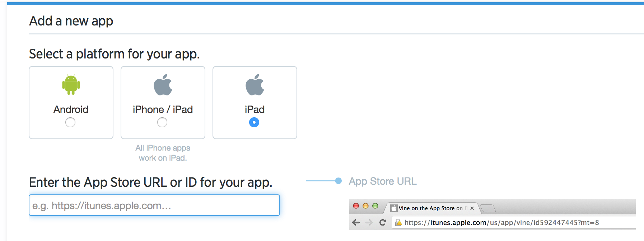This screenshot has height=241, width=644.
Task: Click the "iPad" platform label
Action: click(255, 109)
